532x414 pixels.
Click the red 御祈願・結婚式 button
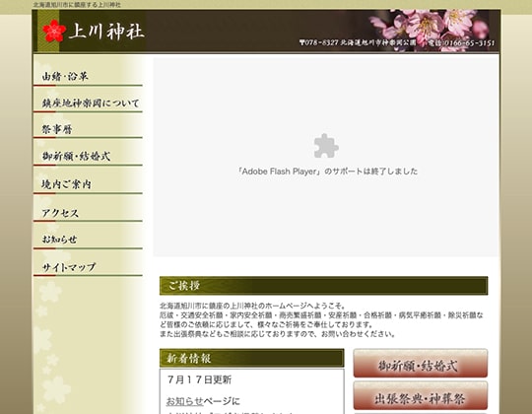(421, 363)
